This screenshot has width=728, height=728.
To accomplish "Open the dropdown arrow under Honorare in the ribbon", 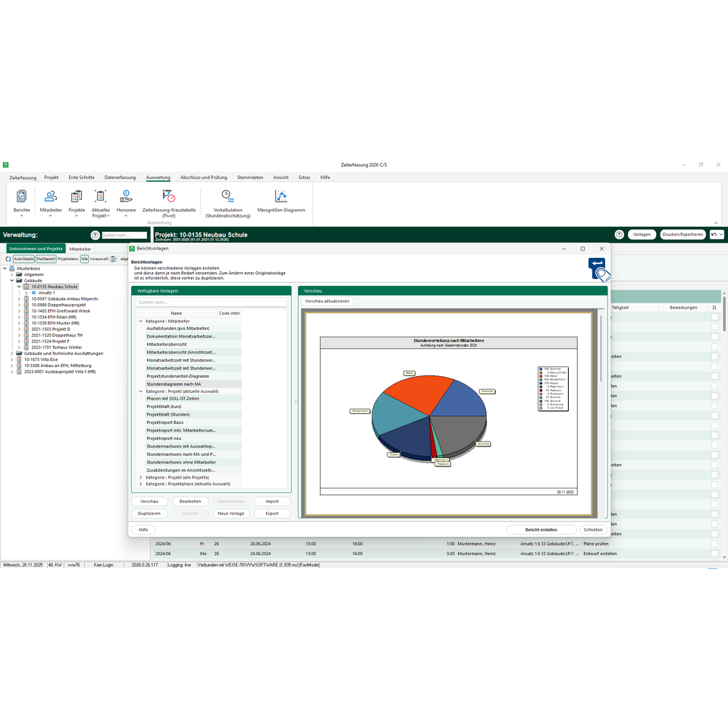I will [x=126, y=216].
